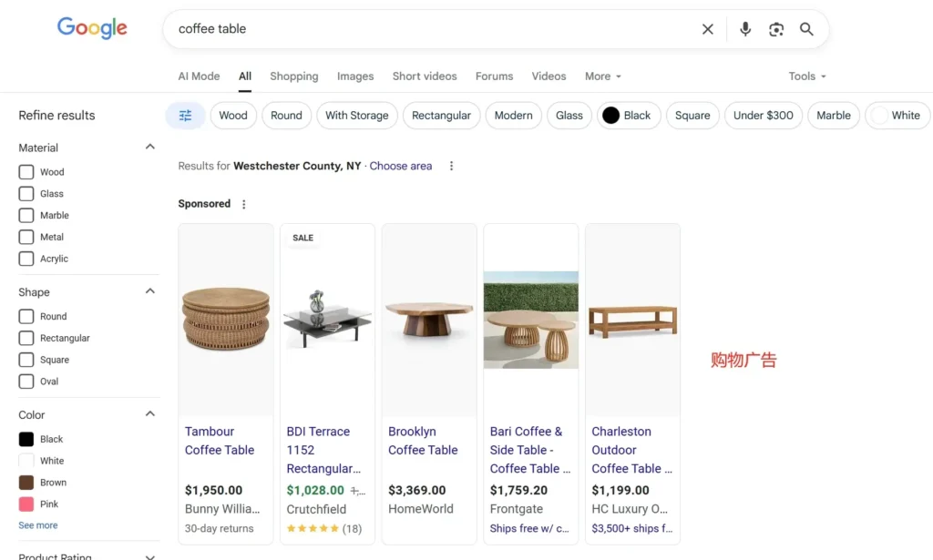This screenshot has height=560, width=933.
Task: Open Sponsored three-dot options menu
Action: [x=243, y=204]
